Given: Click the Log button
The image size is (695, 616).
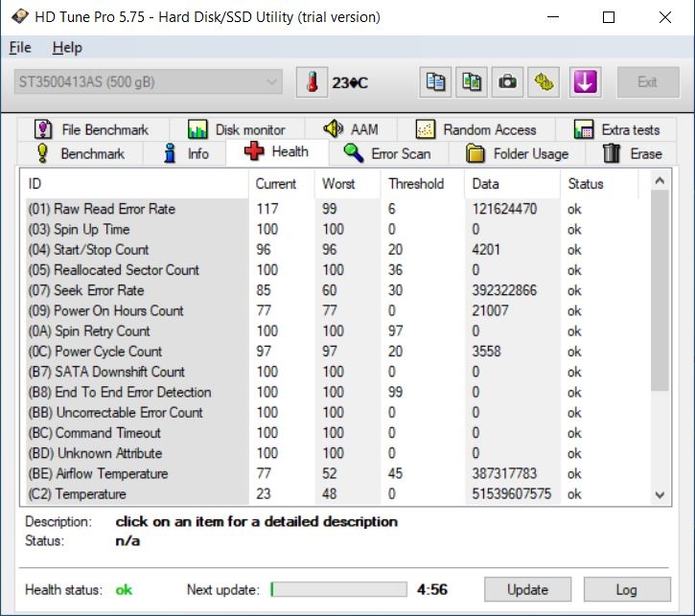Looking at the screenshot, I should [627, 589].
